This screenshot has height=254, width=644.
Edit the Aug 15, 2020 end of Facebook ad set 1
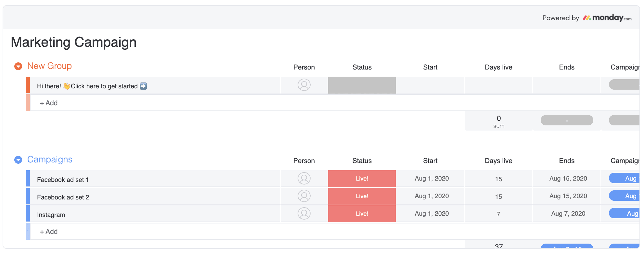point(568,179)
